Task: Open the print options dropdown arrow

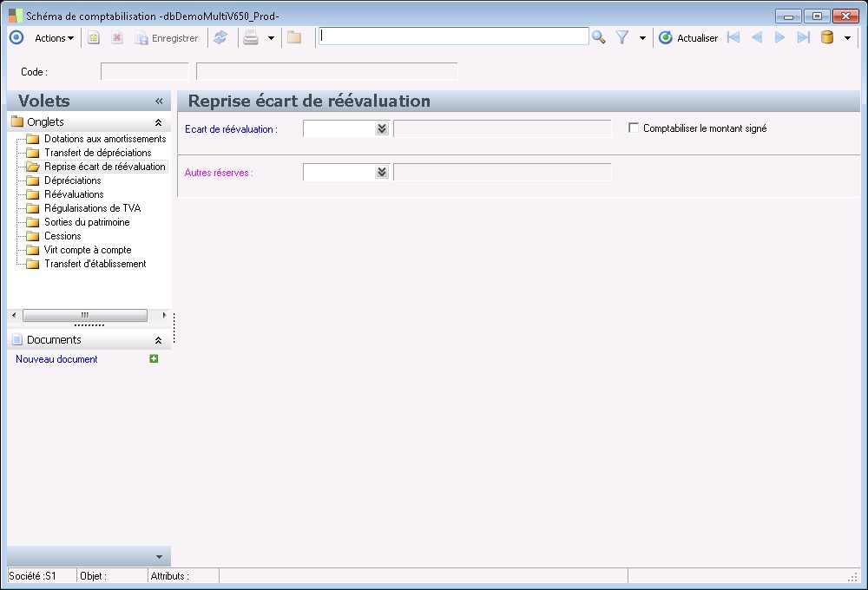Action: tap(271, 38)
